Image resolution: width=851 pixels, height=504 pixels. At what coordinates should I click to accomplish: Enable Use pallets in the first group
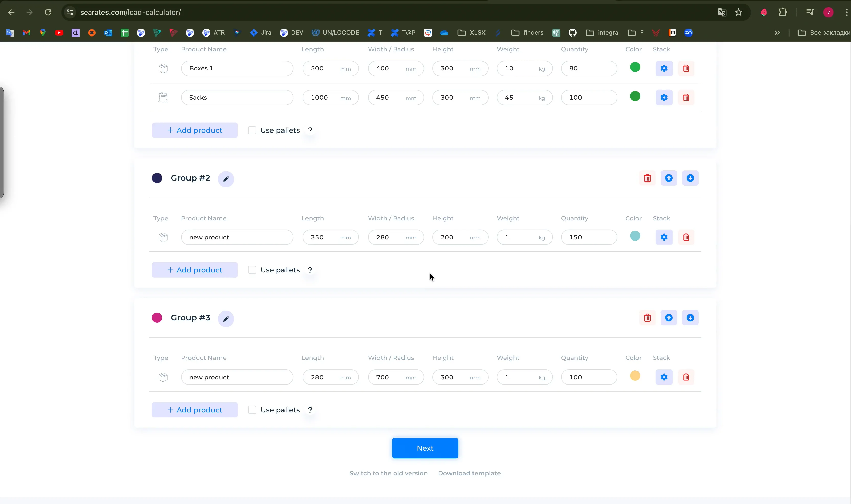(x=252, y=130)
